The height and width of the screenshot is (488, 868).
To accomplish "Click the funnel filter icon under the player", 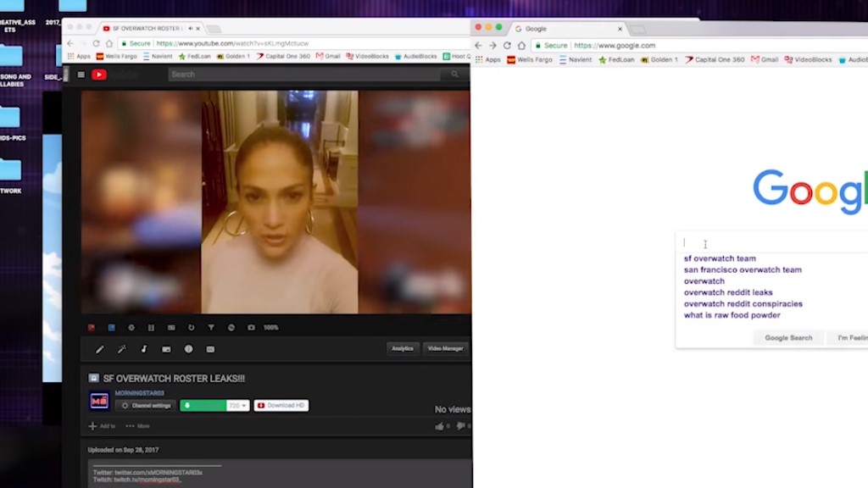I will pos(211,328).
